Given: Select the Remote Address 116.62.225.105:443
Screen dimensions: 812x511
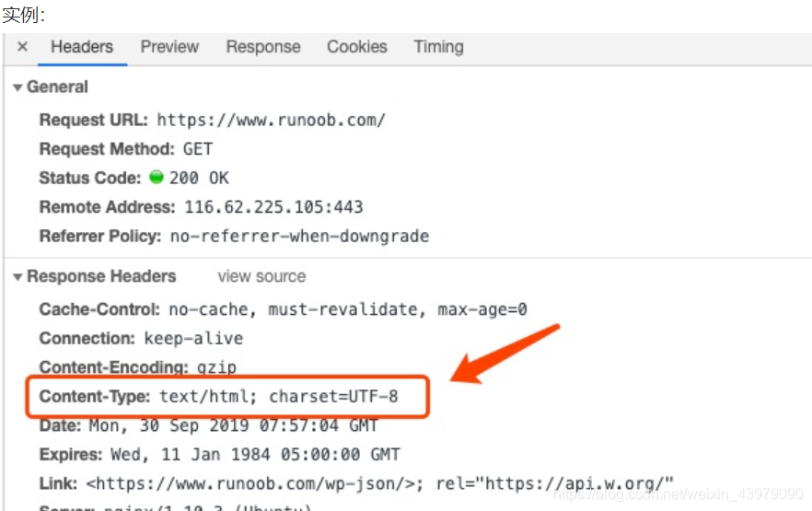Looking at the screenshot, I should coord(274,207).
